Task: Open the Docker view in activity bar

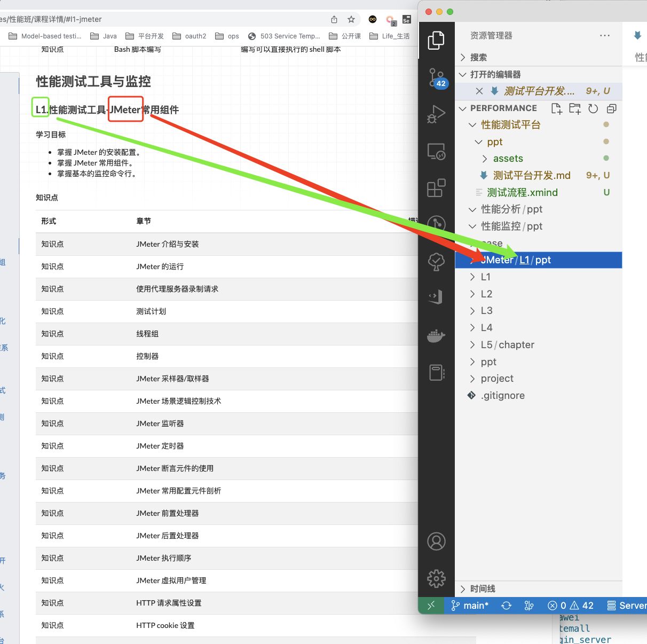Action: [x=436, y=336]
